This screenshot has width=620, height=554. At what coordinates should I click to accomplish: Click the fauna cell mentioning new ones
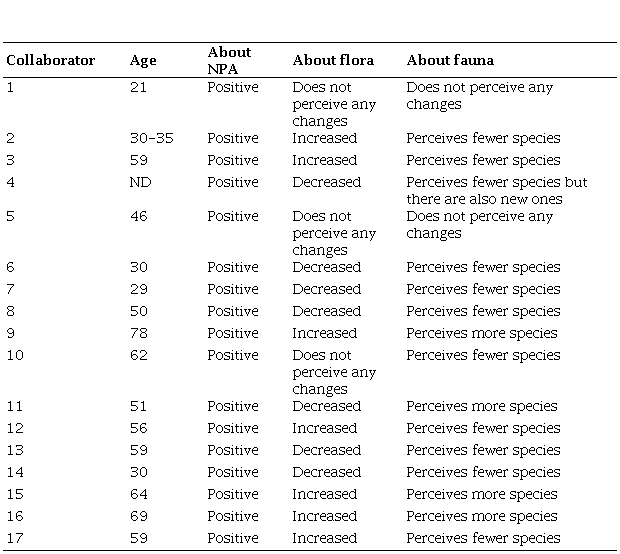497,190
